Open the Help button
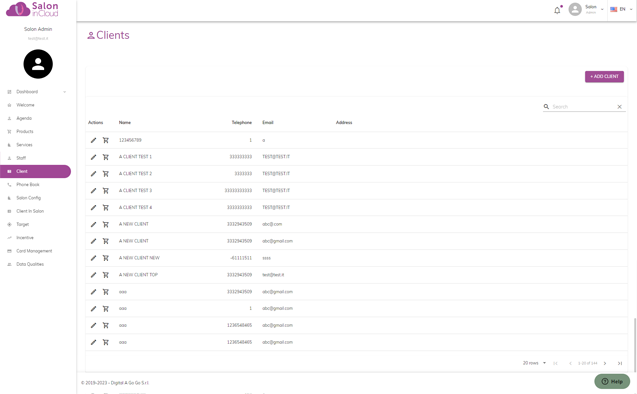637x394 pixels. 612,381
